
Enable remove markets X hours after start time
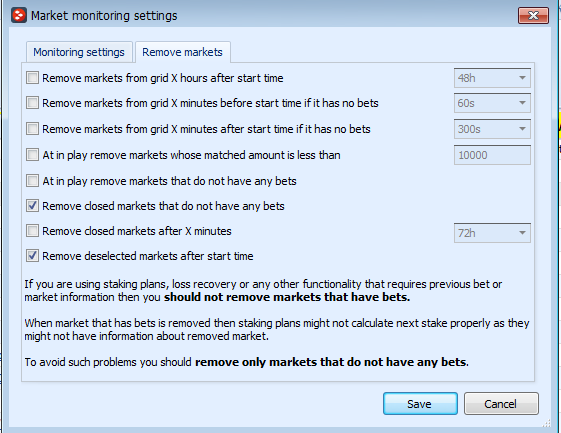pyautogui.click(x=33, y=78)
